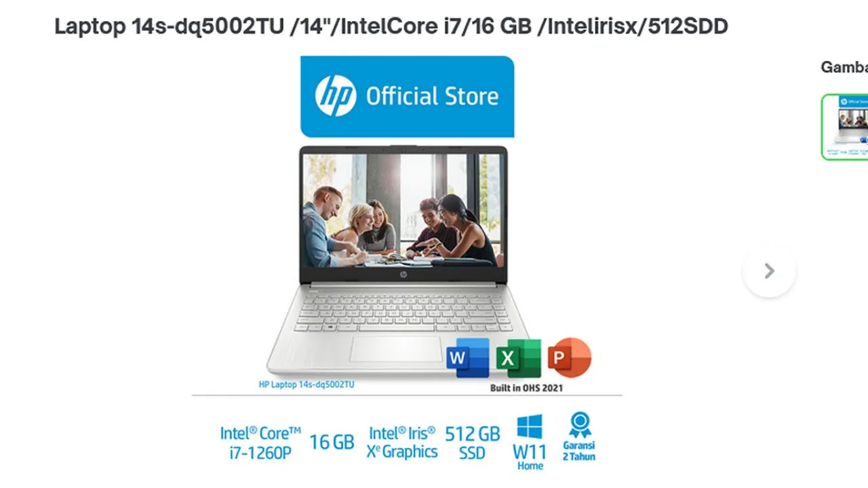The image size is (868, 488).
Task: Click the Gambar heading at right
Action: click(x=844, y=67)
